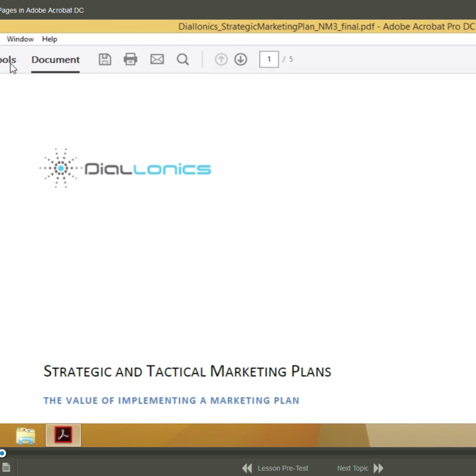Go to previous page with up arrow
The width and height of the screenshot is (476, 476).
(221, 59)
